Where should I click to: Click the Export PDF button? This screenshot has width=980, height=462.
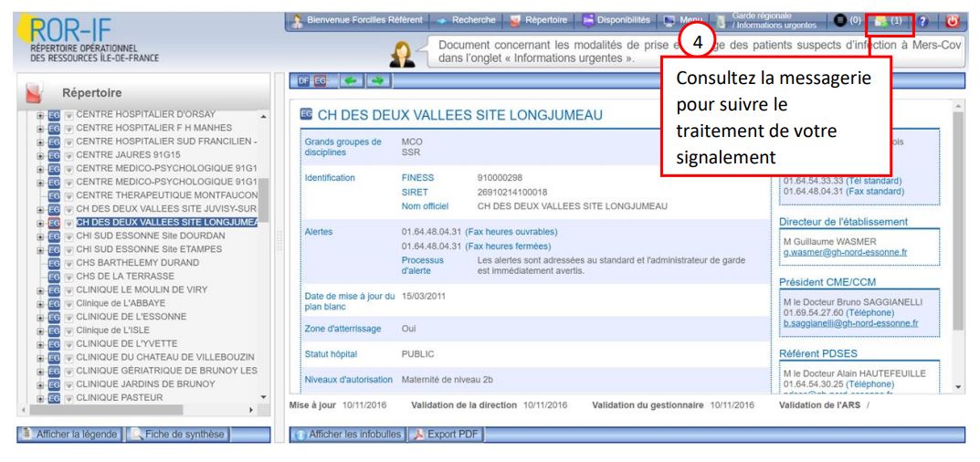click(443, 434)
